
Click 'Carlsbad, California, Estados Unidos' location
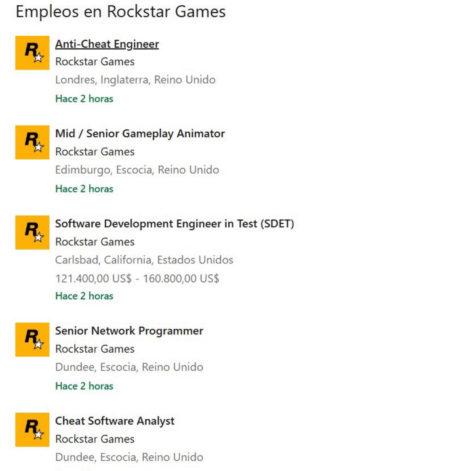[144, 260]
